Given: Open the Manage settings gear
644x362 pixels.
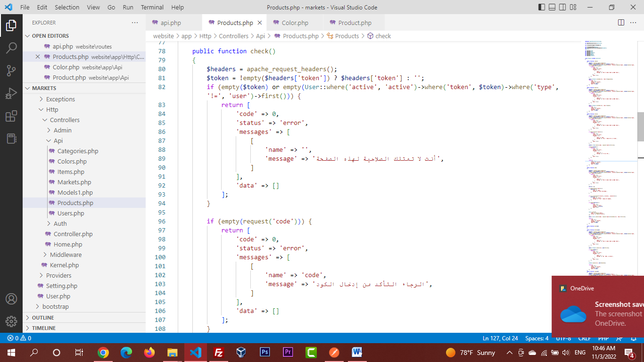Looking at the screenshot, I should (x=11, y=321).
